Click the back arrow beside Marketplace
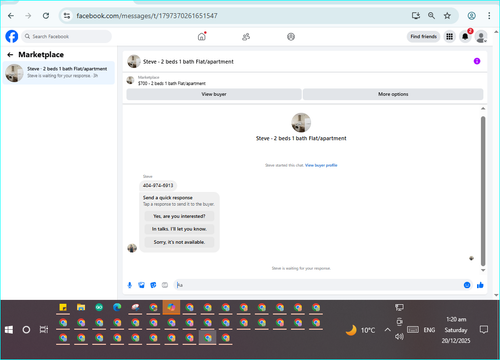The width and height of the screenshot is (500, 360). [10, 55]
